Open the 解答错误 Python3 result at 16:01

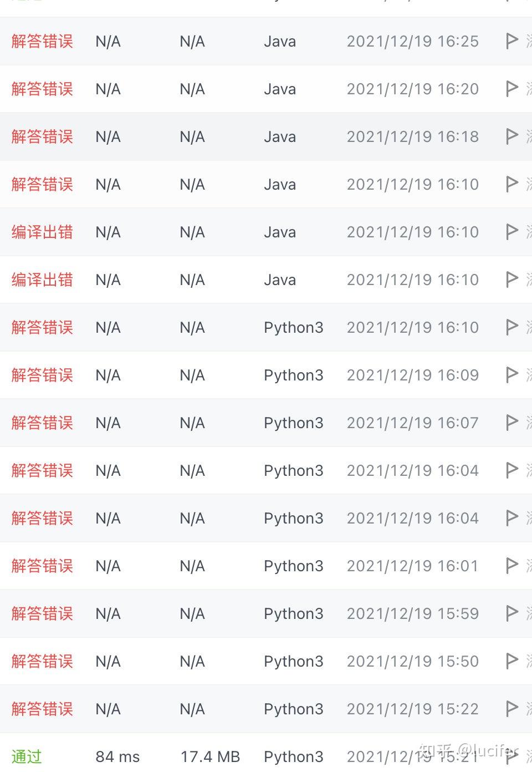coord(42,566)
